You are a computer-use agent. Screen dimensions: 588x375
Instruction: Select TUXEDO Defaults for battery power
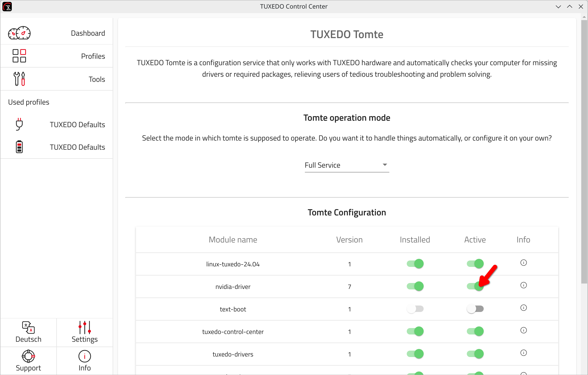coord(77,147)
